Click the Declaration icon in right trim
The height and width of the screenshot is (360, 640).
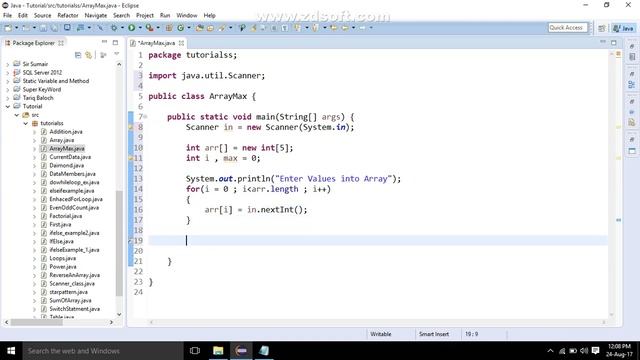coord(632,122)
